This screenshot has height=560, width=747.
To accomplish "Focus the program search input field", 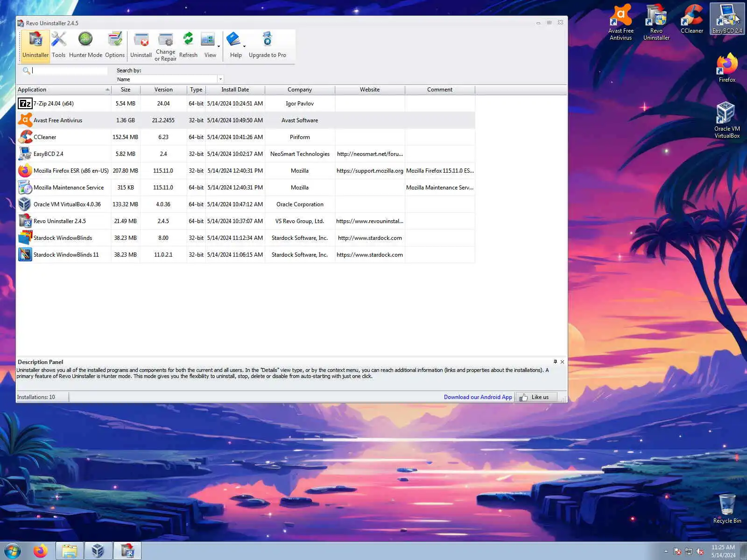I will (x=70, y=70).
